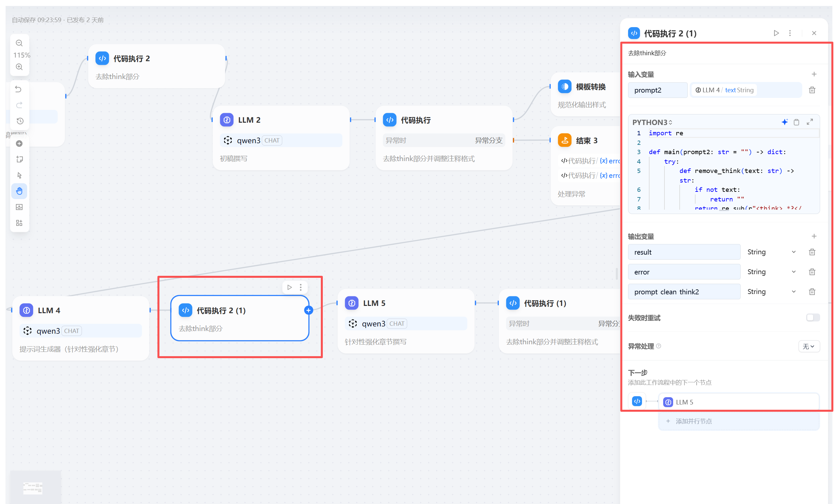The image size is (837, 504).
Task: Click the add note icon in toolbar
Action: [x=19, y=159]
